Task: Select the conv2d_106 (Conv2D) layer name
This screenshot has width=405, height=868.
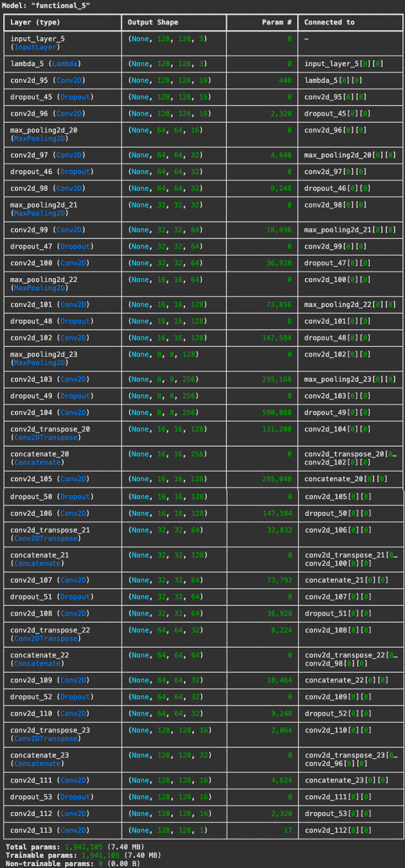Action: click(50, 513)
